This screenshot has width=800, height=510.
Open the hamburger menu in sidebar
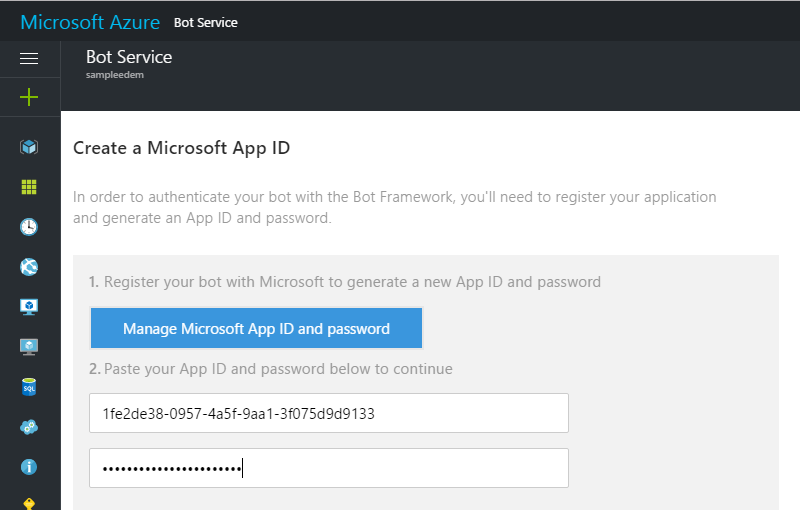(x=29, y=59)
